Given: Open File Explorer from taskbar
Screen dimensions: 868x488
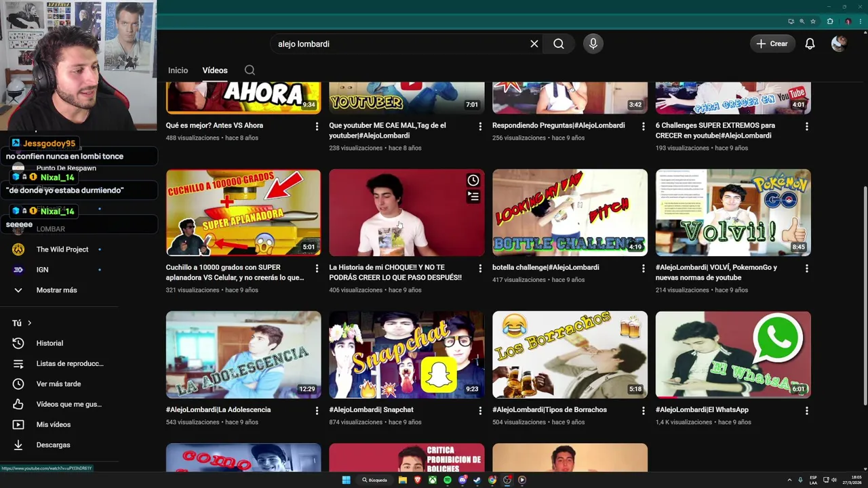Looking at the screenshot, I should click(403, 480).
